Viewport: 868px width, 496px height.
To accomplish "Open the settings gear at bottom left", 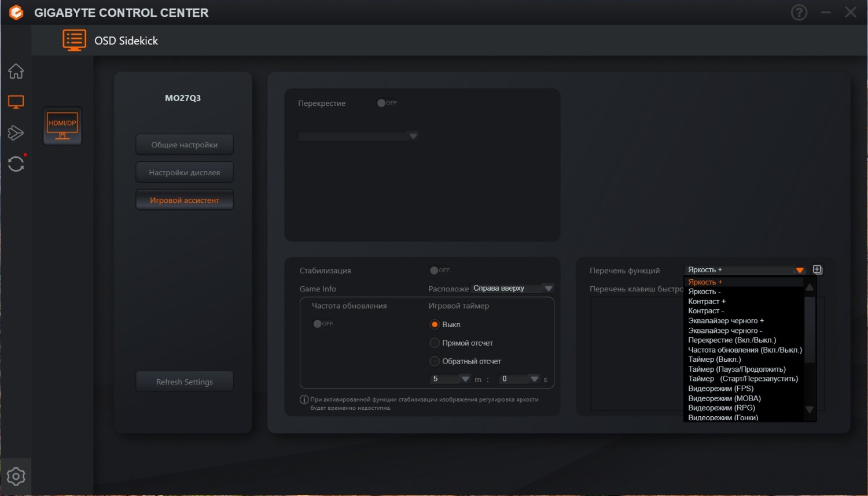I will point(16,476).
